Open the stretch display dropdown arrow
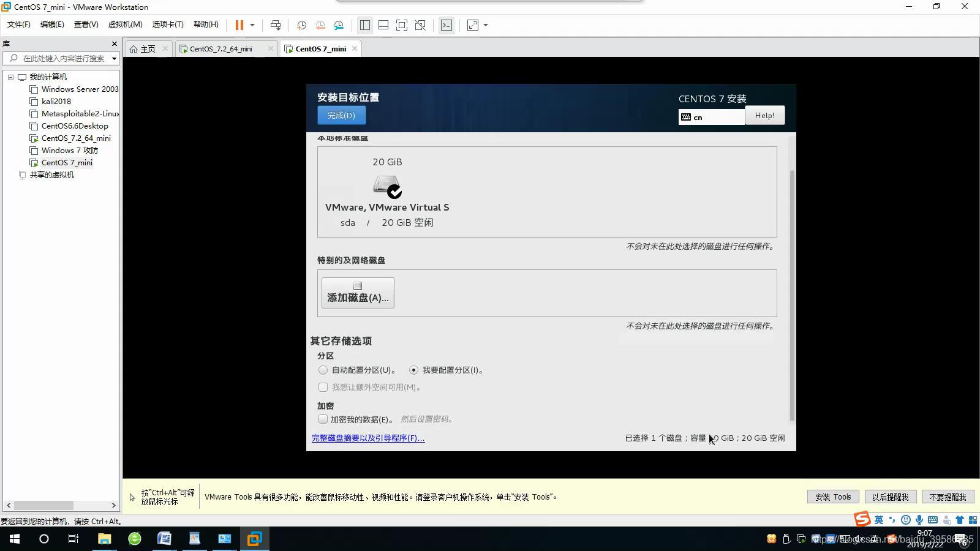This screenshot has width=980, height=551. [486, 25]
